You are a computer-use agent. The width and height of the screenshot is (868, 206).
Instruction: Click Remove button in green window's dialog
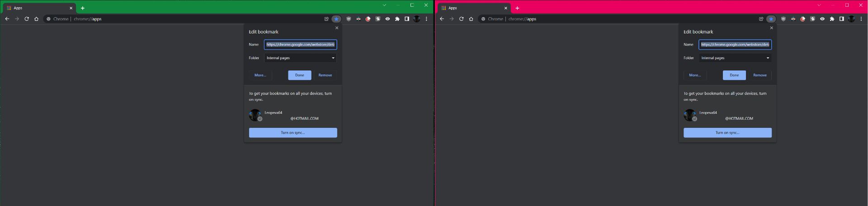tap(325, 75)
